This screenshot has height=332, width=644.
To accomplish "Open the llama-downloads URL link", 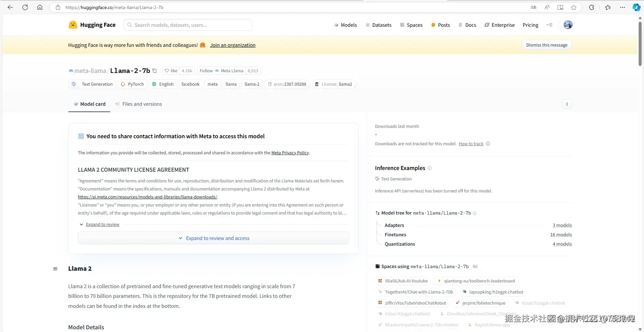I will click(148, 197).
